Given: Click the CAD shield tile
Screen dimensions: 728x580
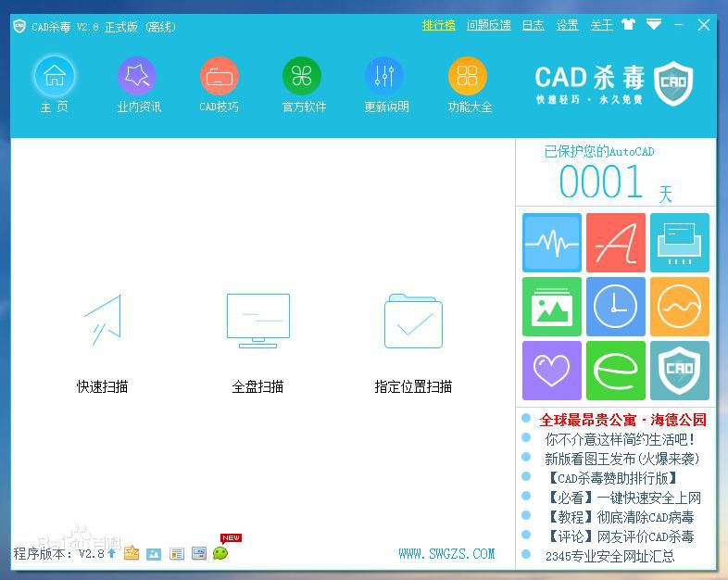Looking at the screenshot, I should click(x=680, y=371).
